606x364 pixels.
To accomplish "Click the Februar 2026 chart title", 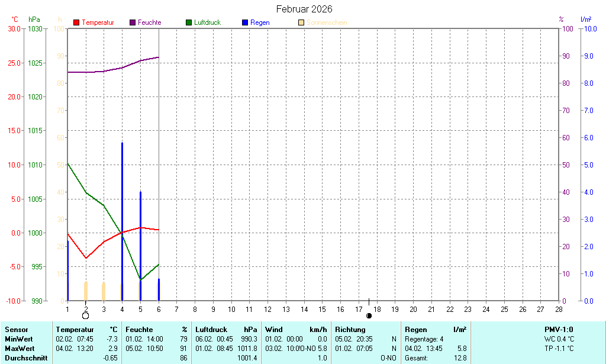I will point(304,9).
